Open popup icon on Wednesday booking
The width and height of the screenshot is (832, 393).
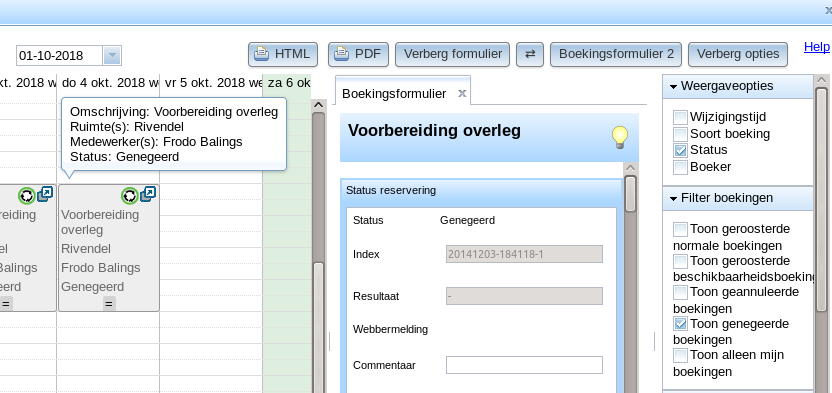pyautogui.click(x=45, y=194)
